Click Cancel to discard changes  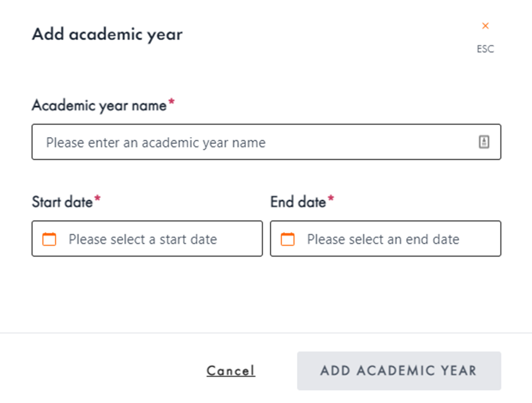[230, 371]
